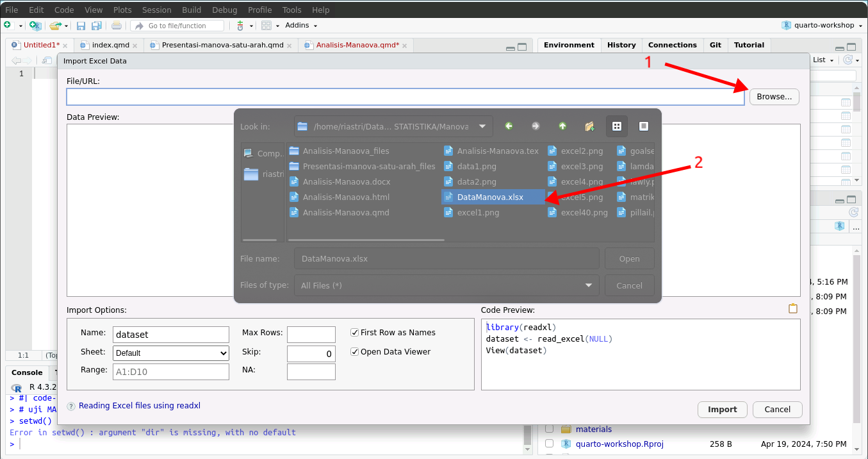Click the editor back navigation arrow icon
868x459 pixels.
[x=16, y=60]
